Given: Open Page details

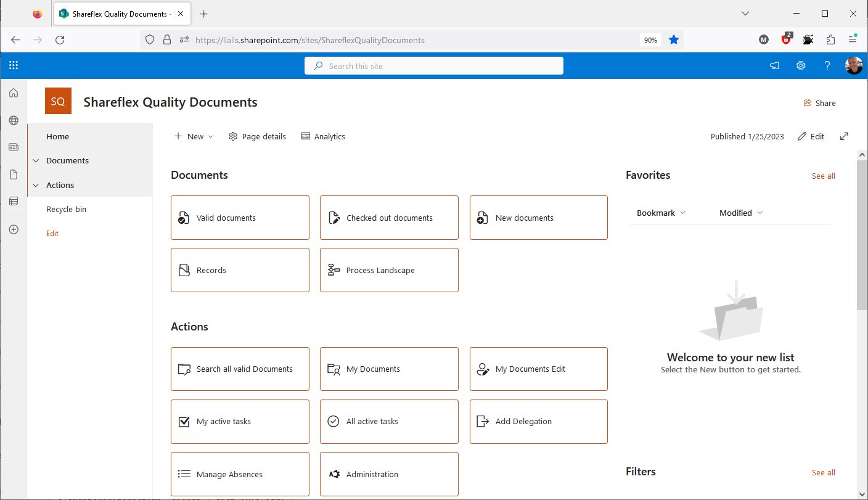Looking at the screenshot, I should click(x=257, y=136).
